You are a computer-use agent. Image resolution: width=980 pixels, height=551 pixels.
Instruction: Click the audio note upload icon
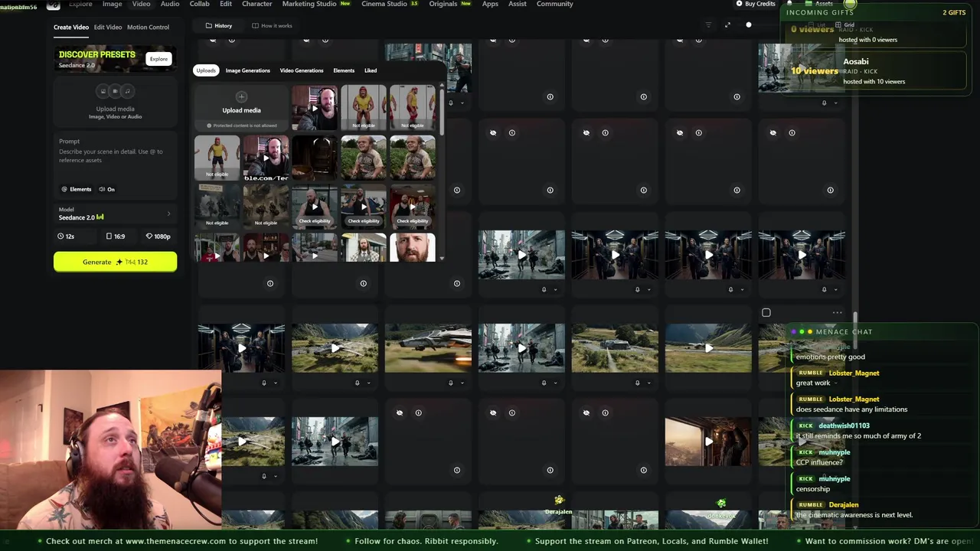click(x=128, y=91)
